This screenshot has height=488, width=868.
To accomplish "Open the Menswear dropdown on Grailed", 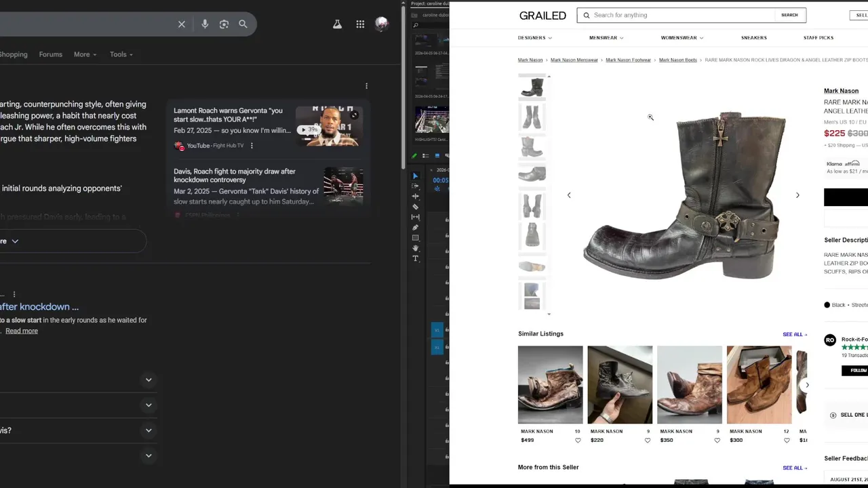I will pyautogui.click(x=606, y=38).
